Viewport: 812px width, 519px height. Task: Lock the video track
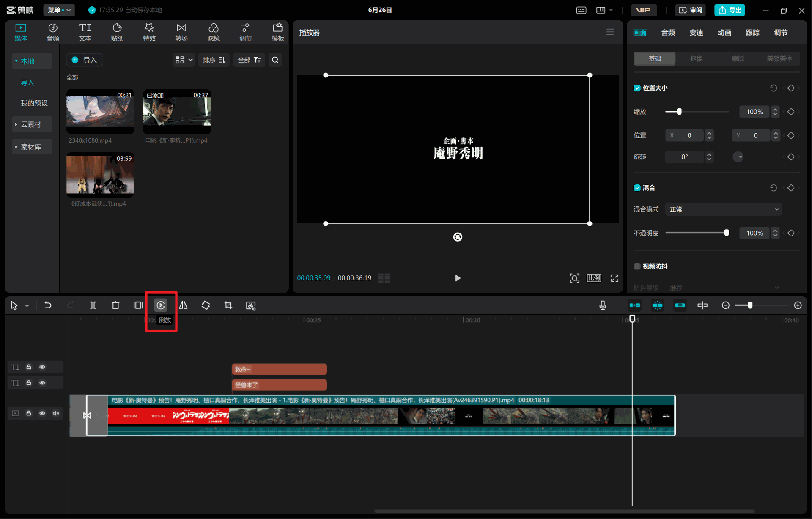coord(29,413)
